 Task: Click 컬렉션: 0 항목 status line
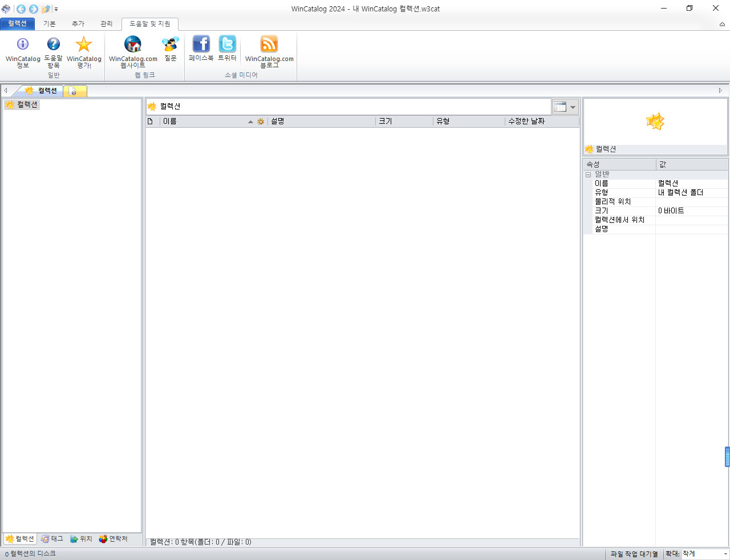tap(200, 542)
